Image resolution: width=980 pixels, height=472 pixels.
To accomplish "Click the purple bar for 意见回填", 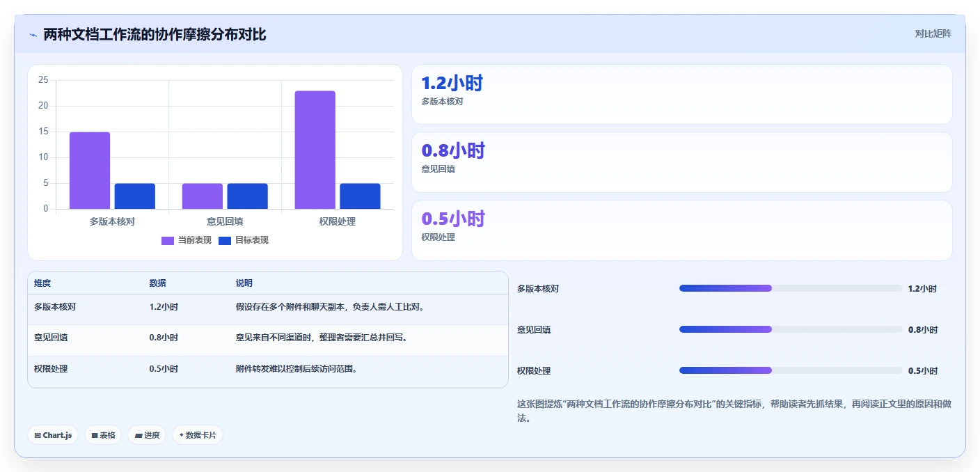I will click(203, 196).
